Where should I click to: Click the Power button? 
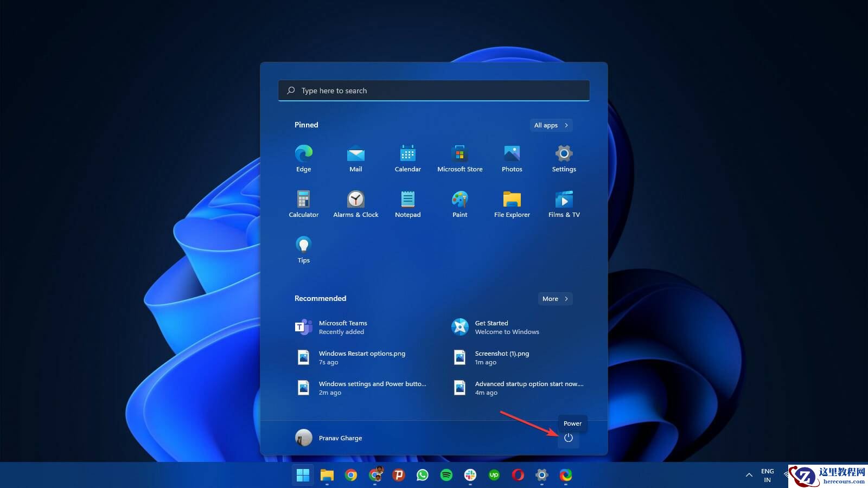click(x=568, y=438)
